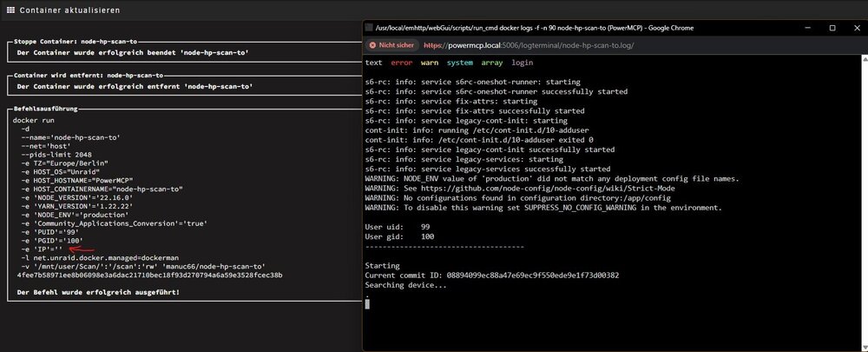This screenshot has height=352, width=868.
Task: Click the SUPPRESS_NO_CONFIG_WARNING warning line
Action: click(x=543, y=208)
